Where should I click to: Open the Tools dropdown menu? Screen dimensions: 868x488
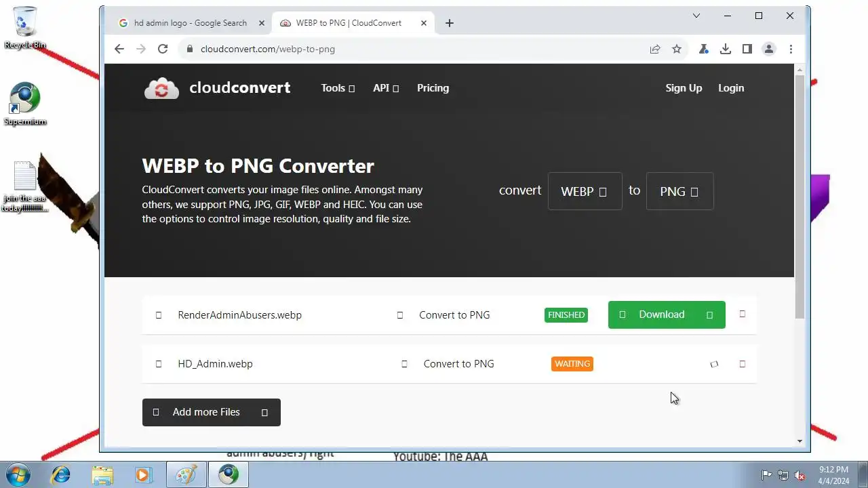click(338, 88)
